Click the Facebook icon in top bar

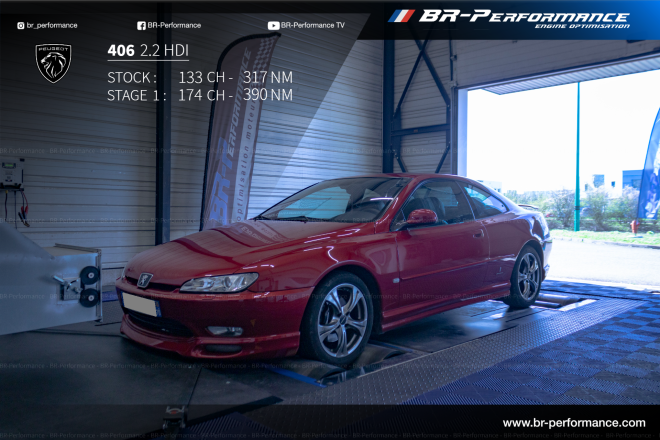point(140,25)
